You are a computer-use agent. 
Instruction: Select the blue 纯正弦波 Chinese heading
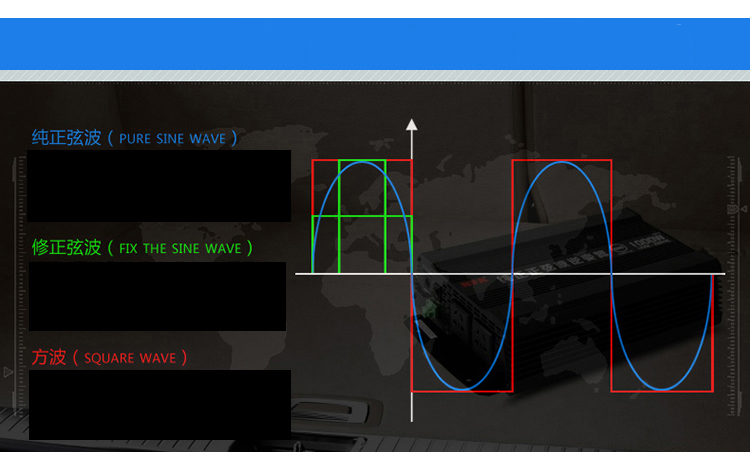(67, 138)
